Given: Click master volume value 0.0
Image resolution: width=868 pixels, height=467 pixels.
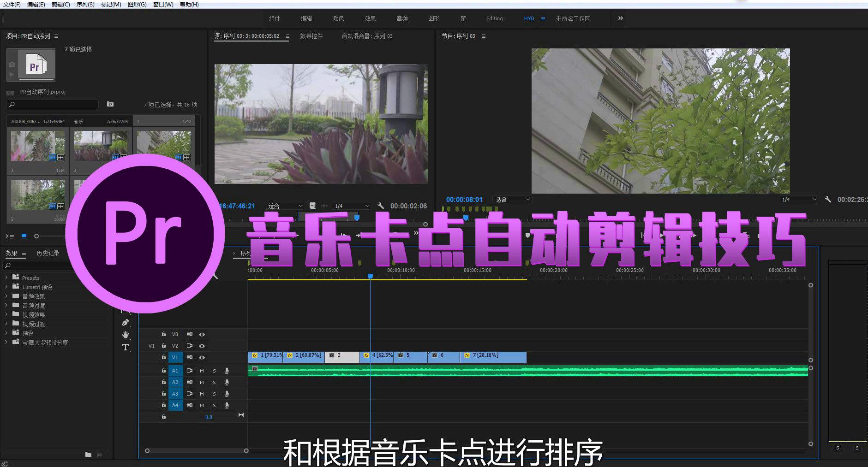Looking at the screenshot, I should [209, 417].
